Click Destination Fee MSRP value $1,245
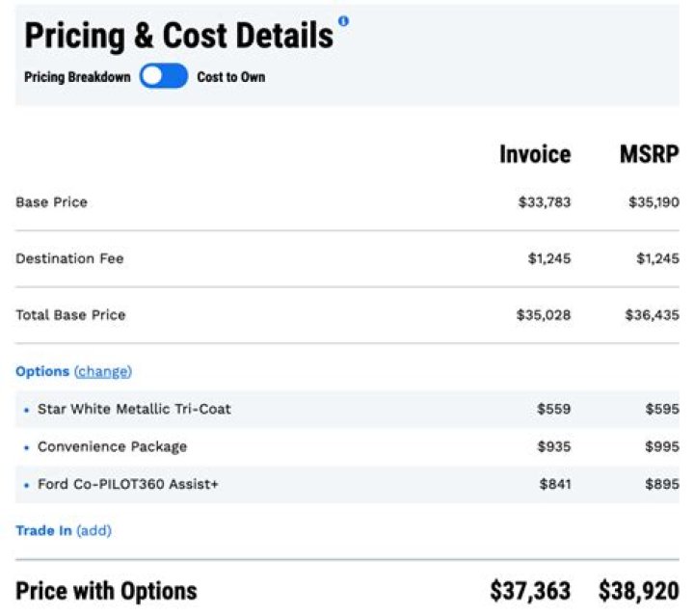The width and height of the screenshot is (694, 616). (657, 258)
